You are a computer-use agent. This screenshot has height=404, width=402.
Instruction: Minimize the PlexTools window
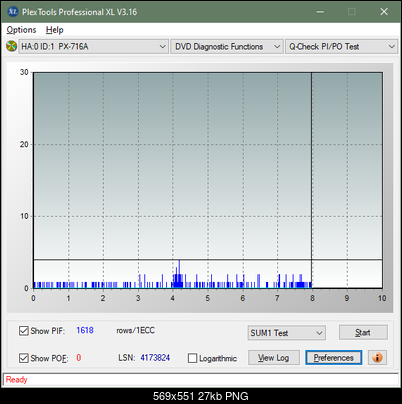coord(320,12)
